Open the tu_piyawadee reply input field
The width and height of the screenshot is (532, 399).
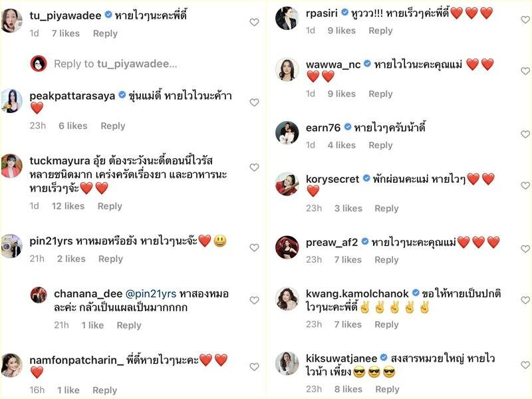coord(115,64)
